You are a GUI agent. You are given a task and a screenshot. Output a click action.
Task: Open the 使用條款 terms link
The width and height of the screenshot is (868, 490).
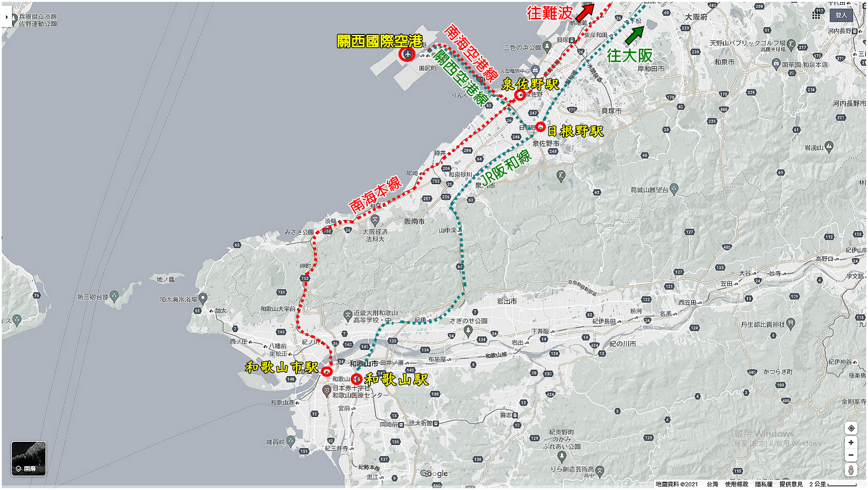736,484
